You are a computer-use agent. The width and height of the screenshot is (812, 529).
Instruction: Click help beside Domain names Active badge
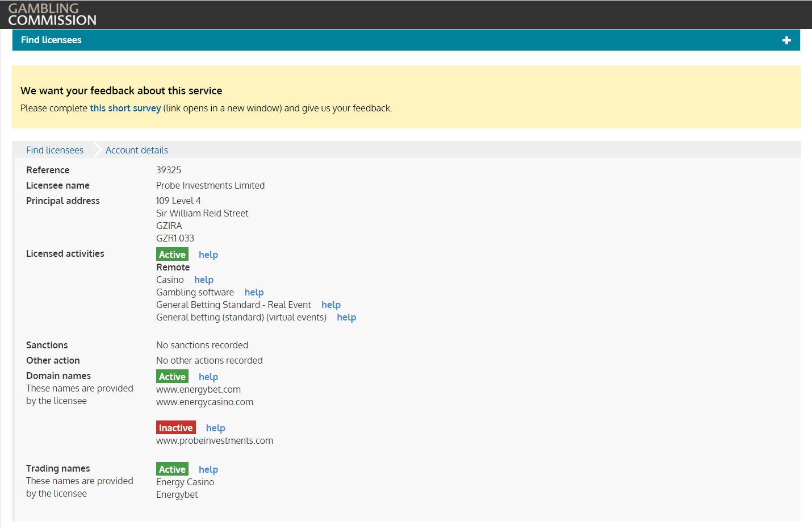coord(208,377)
